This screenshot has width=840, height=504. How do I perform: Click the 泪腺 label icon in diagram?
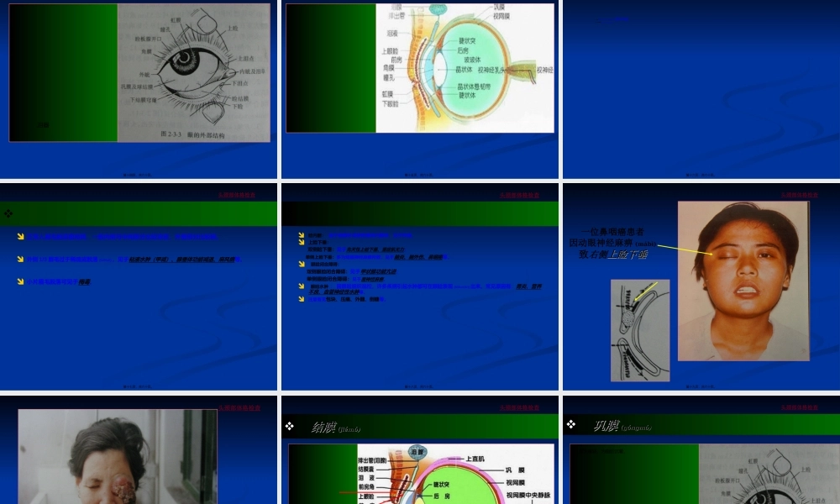pyautogui.click(x=415, y=454)
